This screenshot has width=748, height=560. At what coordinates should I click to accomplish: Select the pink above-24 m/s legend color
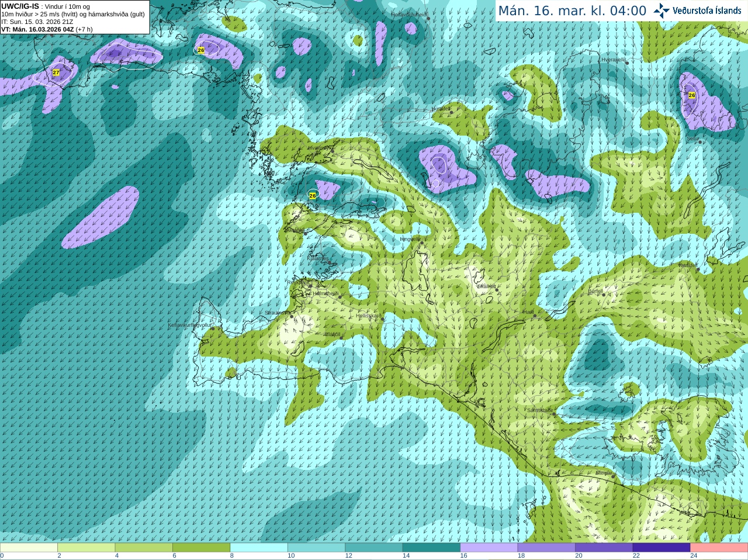(719, 548)
